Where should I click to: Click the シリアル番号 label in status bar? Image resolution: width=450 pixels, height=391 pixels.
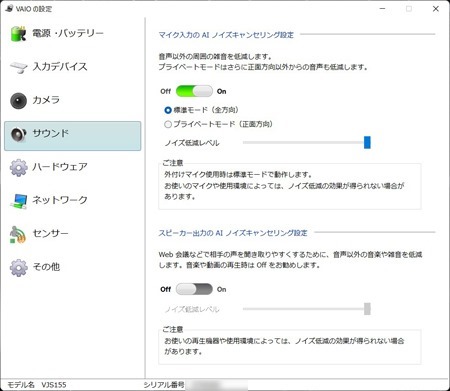click(x=164, y=385)
